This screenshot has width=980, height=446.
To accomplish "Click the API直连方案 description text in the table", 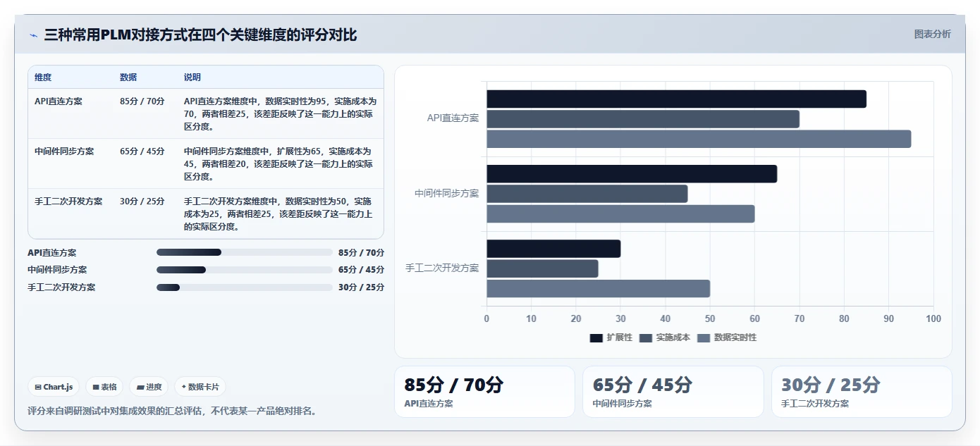I will pyautogui.click(x=281, y=114).
